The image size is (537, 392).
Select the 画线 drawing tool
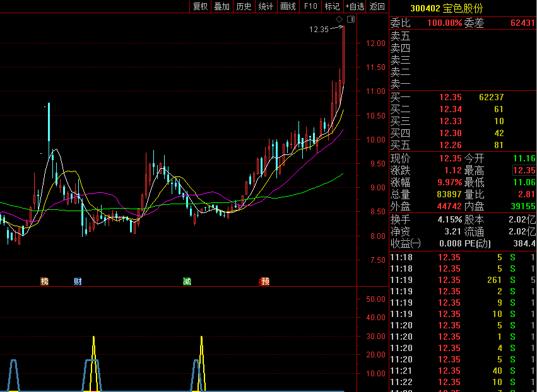click(288, 6)
